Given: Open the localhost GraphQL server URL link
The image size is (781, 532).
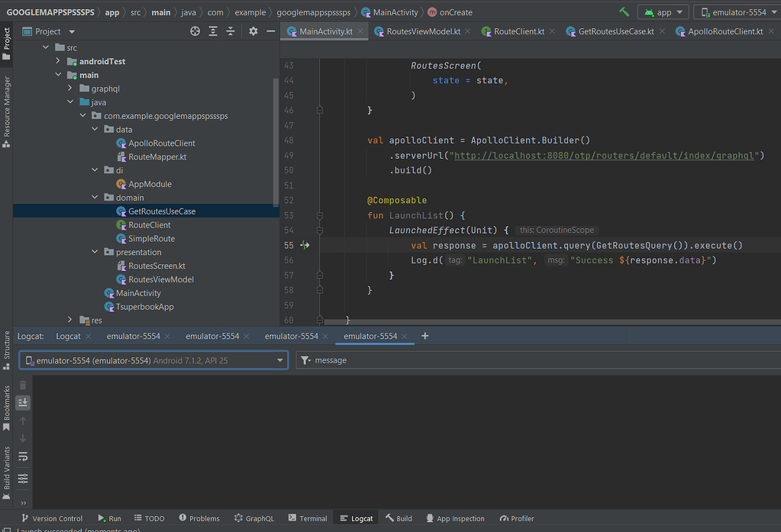Looking at the screenshot, I should [603, 155].
